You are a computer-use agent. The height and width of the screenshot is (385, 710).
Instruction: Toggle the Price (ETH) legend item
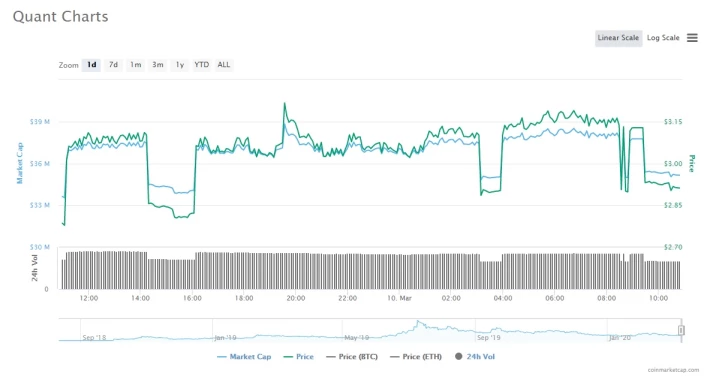click(x=416, y=357)
